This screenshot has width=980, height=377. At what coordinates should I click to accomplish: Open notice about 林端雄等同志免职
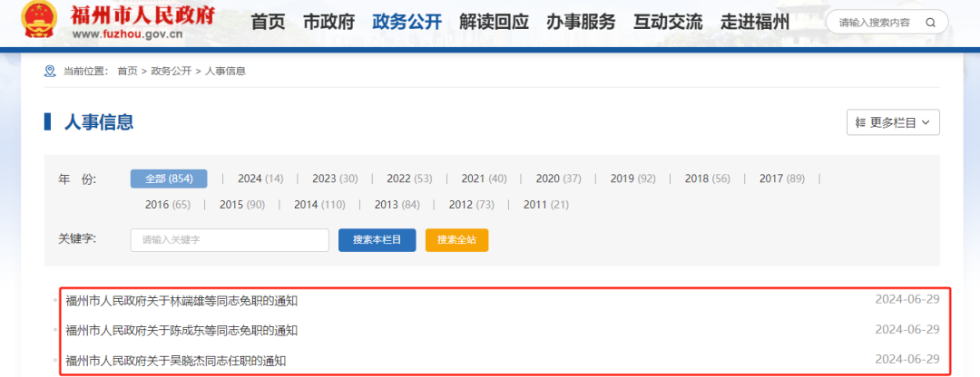coord(181,301)
